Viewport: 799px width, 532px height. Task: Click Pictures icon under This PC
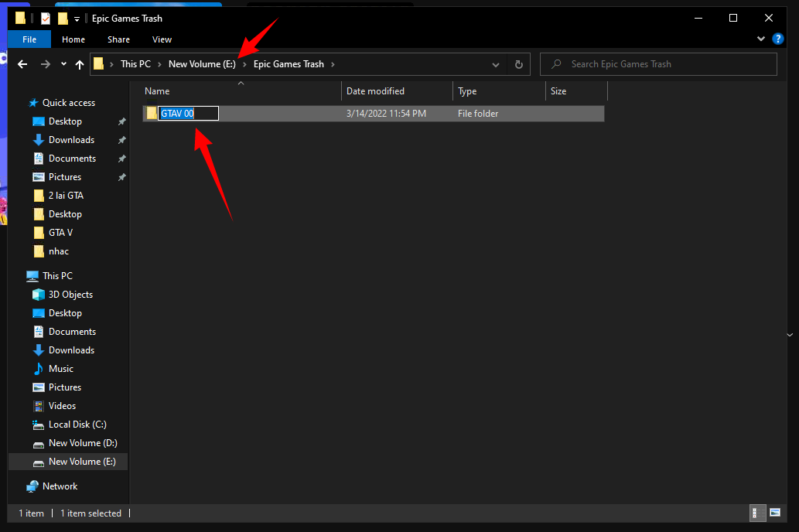pyautogui.click(x=38, y=387)
